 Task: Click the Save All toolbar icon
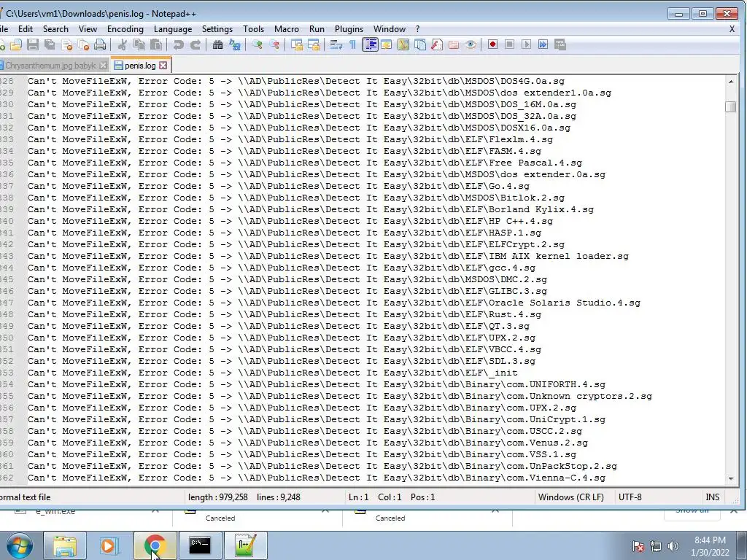(x=50, y=44)
